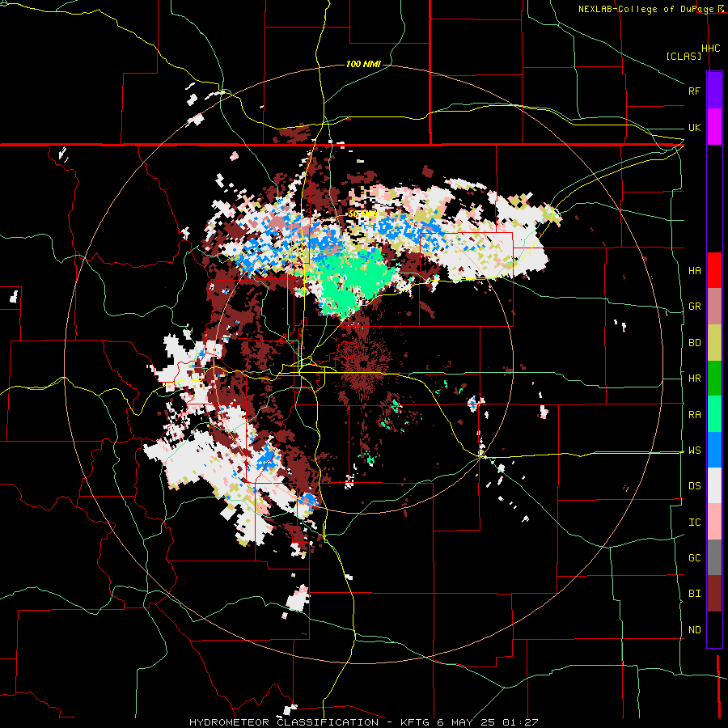Click the large green rain echo region
Image resolution: width=728 pixels, height=728 pixels.
click(353, 281)
